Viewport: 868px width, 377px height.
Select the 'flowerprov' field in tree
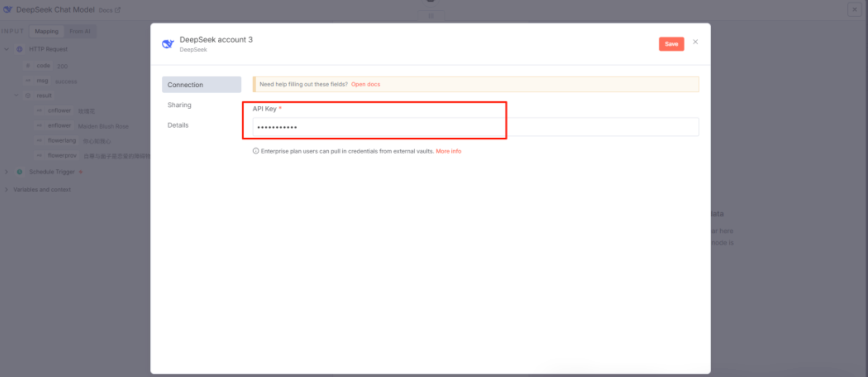point(62,156)
